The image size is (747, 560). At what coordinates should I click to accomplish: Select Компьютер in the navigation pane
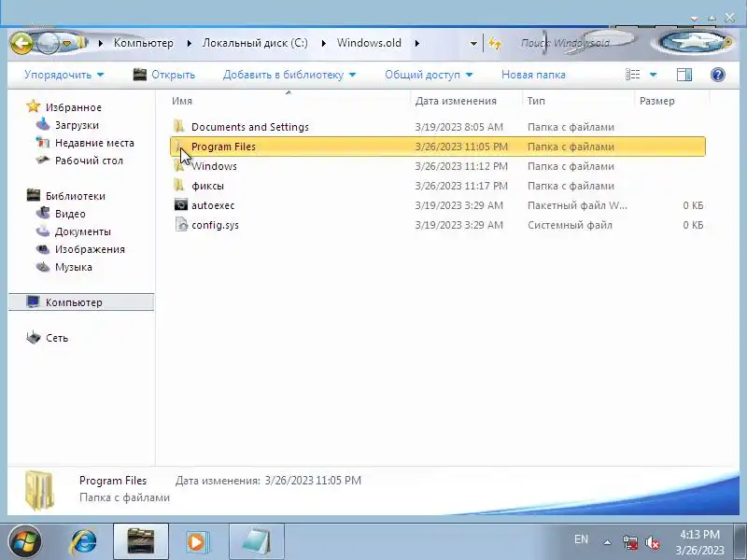pyautogui.click(x=81, y=302)
